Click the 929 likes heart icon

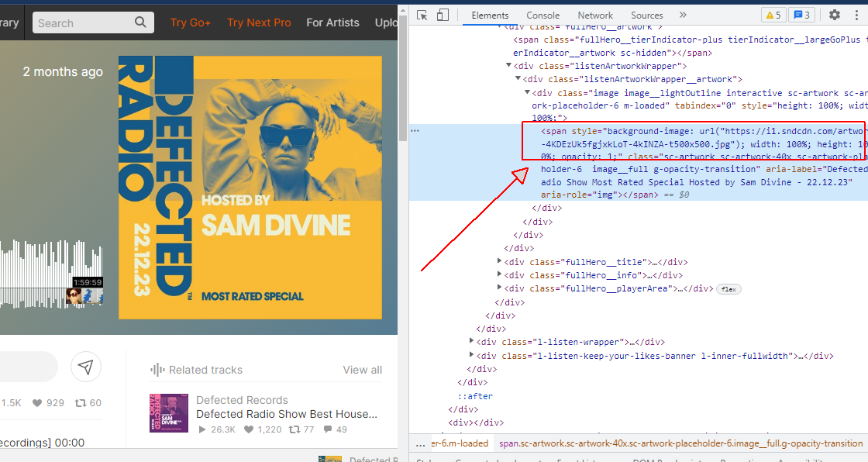tap(37, 403)
